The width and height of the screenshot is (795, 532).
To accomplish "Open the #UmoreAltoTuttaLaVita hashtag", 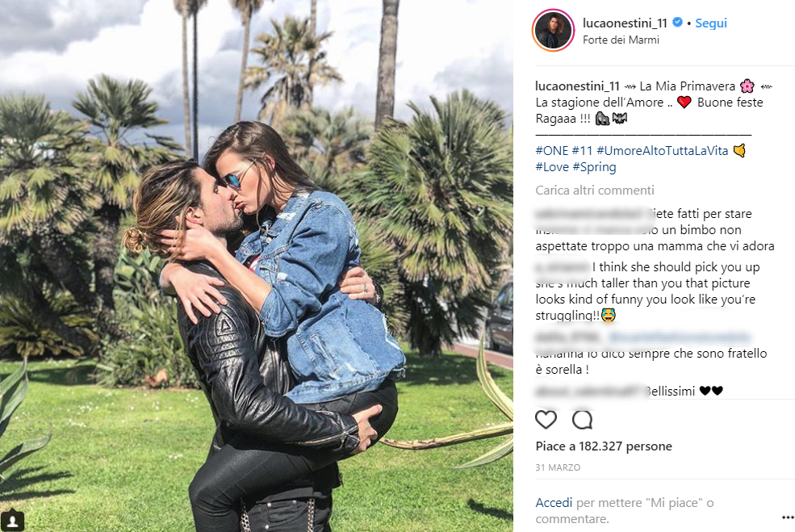I will pos(662,151).
